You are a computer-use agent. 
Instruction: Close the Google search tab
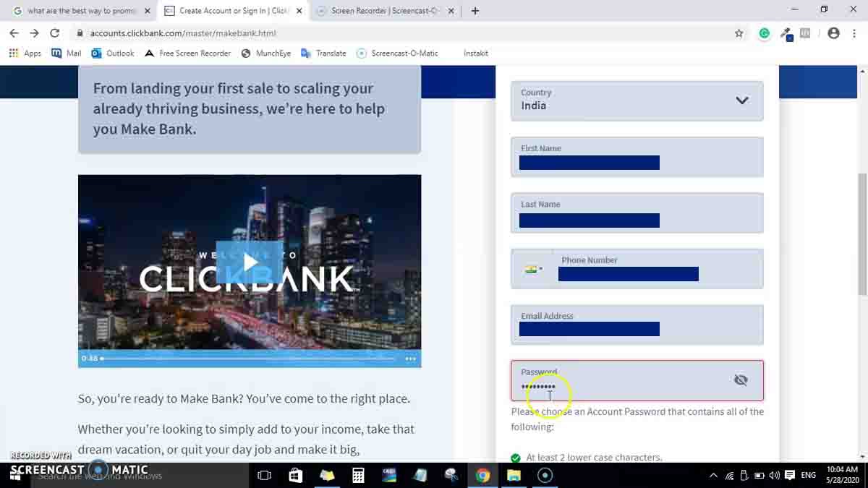[148, 11]
